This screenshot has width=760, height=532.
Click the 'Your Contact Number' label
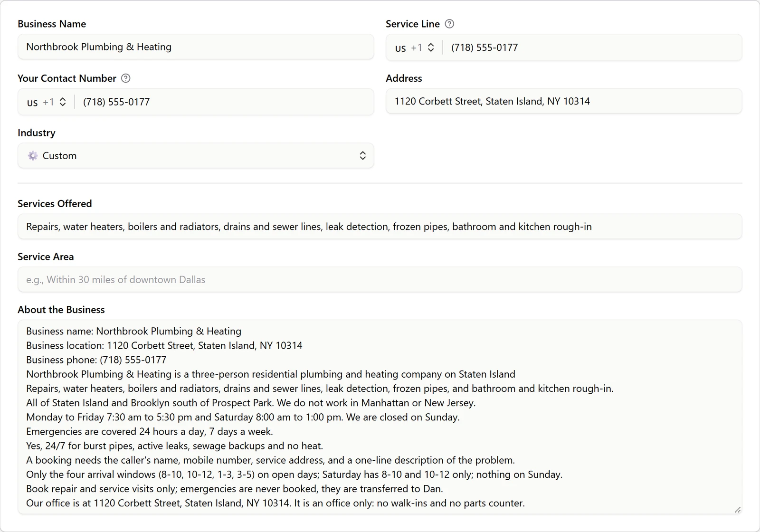(x=67, y=78)
